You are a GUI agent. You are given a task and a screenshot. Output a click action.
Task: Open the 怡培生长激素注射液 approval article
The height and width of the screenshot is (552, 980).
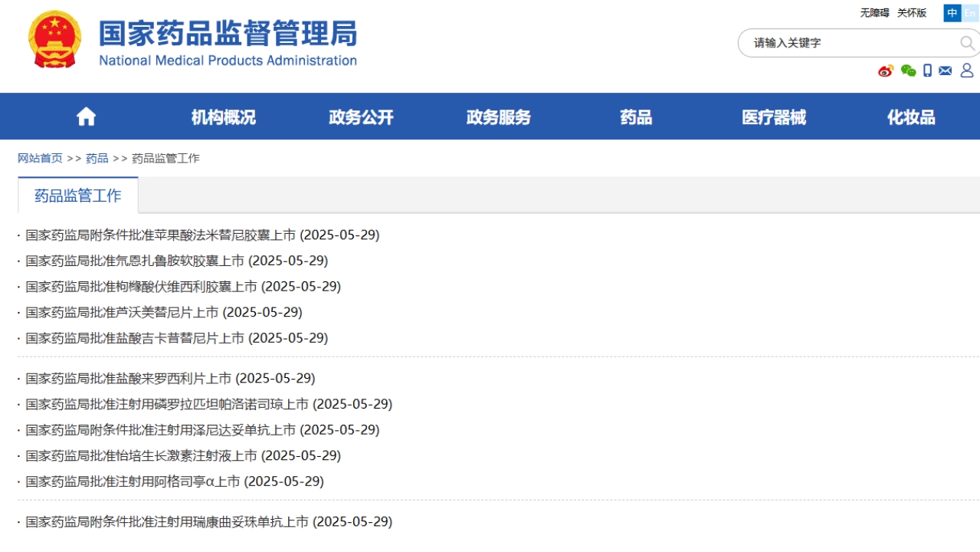point(183,456)
